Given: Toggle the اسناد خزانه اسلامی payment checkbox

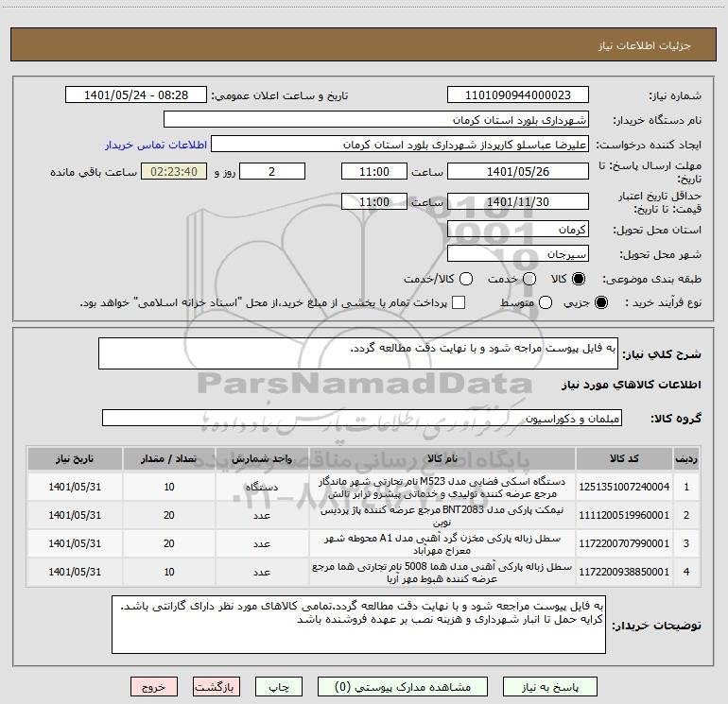Looking at the screenshot, I should click(459, 302).
